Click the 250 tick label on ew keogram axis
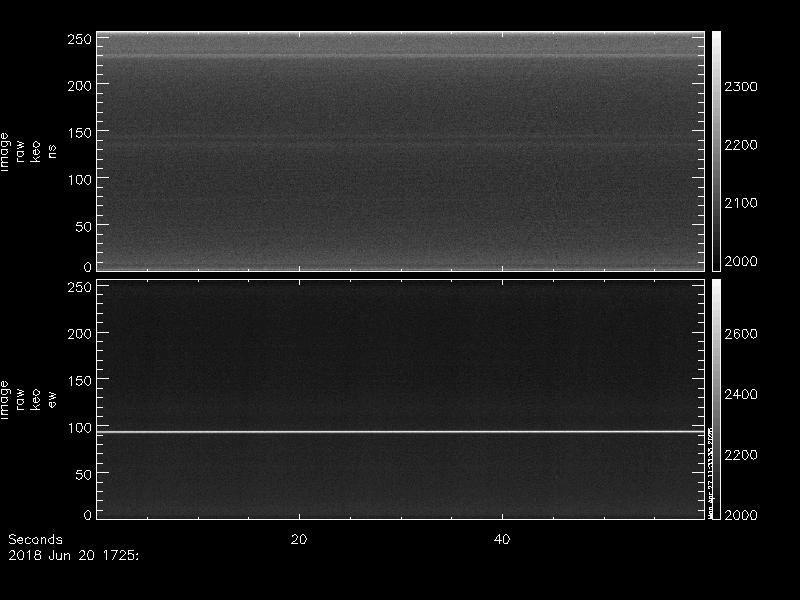The image size is (800, 600). click(79, 287)
